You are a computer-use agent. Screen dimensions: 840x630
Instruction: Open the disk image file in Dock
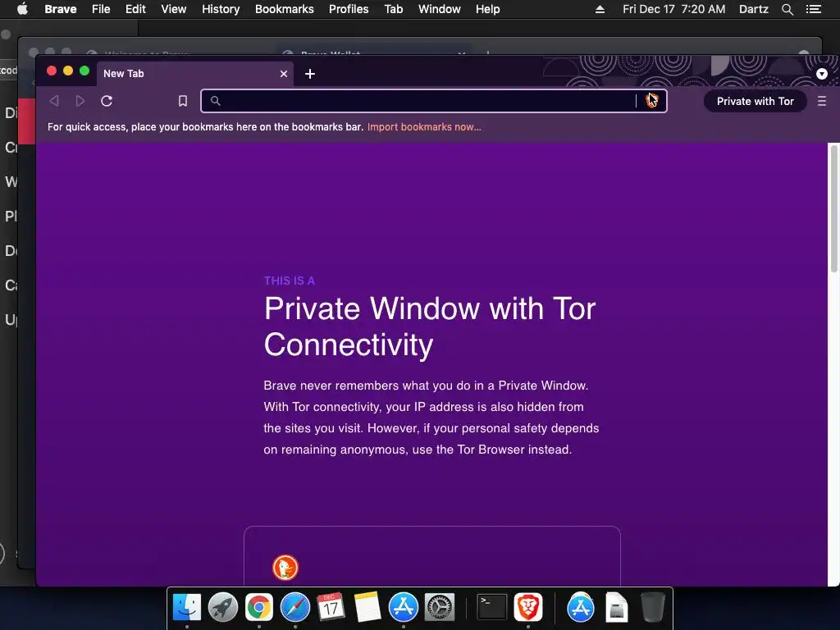pos(617,607)
